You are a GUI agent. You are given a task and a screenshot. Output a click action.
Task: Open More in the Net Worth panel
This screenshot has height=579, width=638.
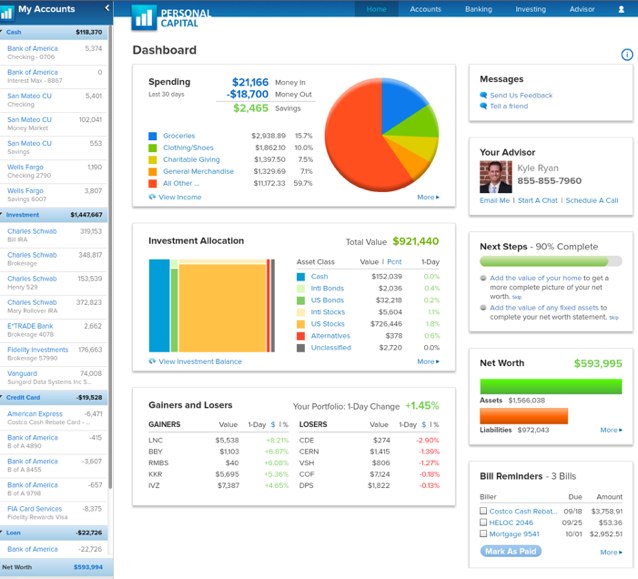(x=611, y=430)
